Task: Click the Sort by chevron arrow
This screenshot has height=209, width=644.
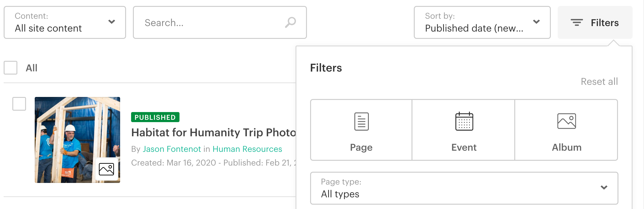Action: (x=536, y=22)
